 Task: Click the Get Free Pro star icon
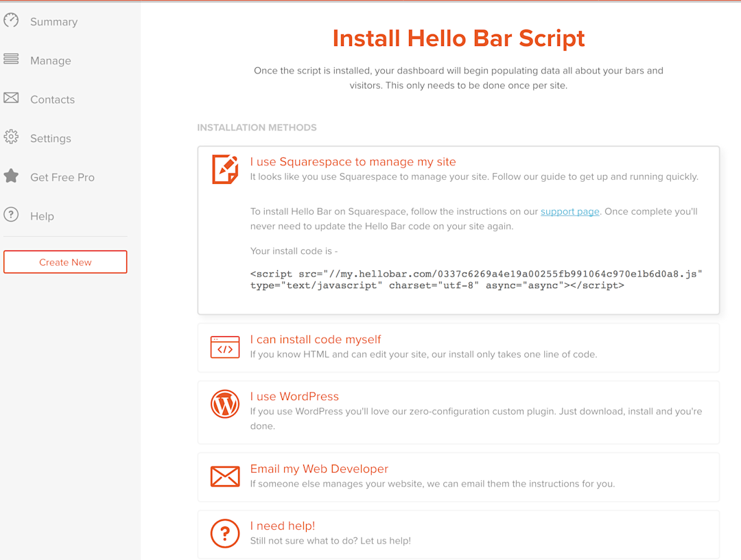pyautogui.click(x=11, y=176)
